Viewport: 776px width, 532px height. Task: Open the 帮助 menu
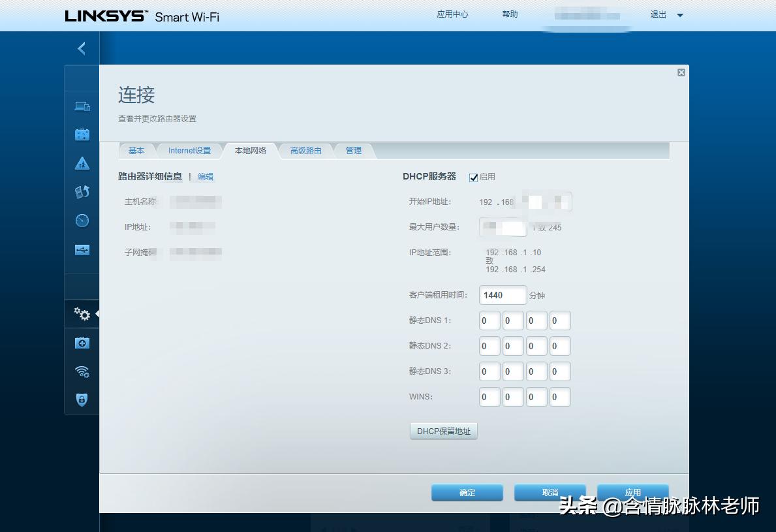point(510,14)
